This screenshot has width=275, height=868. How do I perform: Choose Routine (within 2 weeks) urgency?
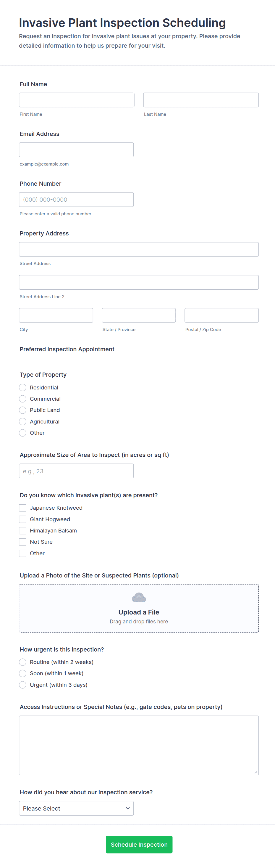point(22,662)
